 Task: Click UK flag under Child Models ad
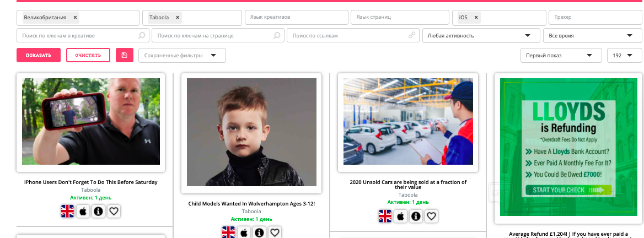click(x=228, y=232)
